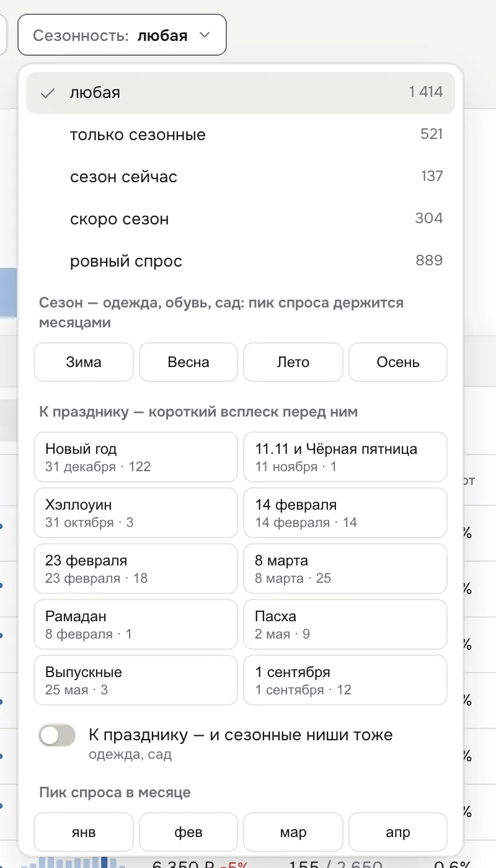Filter by Весна season

point(188,362)
